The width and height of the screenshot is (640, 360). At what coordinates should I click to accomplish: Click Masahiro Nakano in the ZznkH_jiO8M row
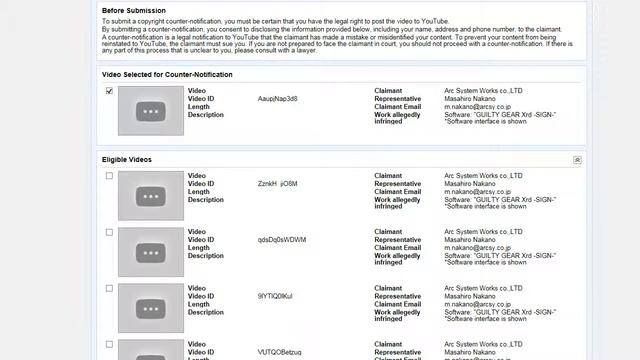470,184
